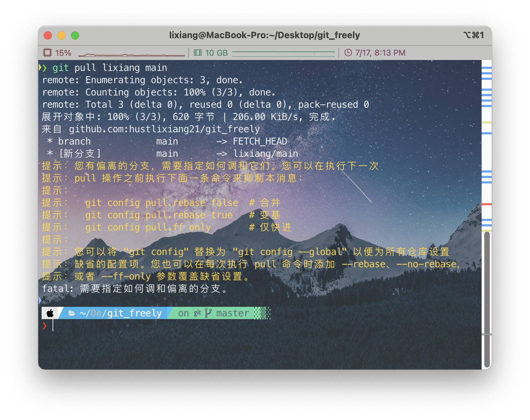Click the CPU chip icon in status bar
Screen dimensions: 530x420
(x=47, y=53)
